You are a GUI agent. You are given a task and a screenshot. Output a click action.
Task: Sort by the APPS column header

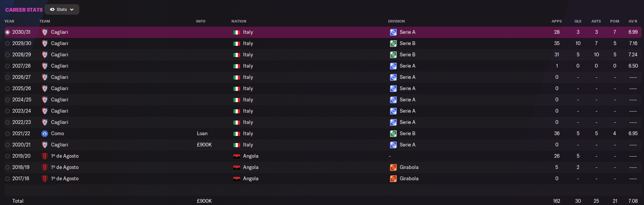click(x=556, y=21)
